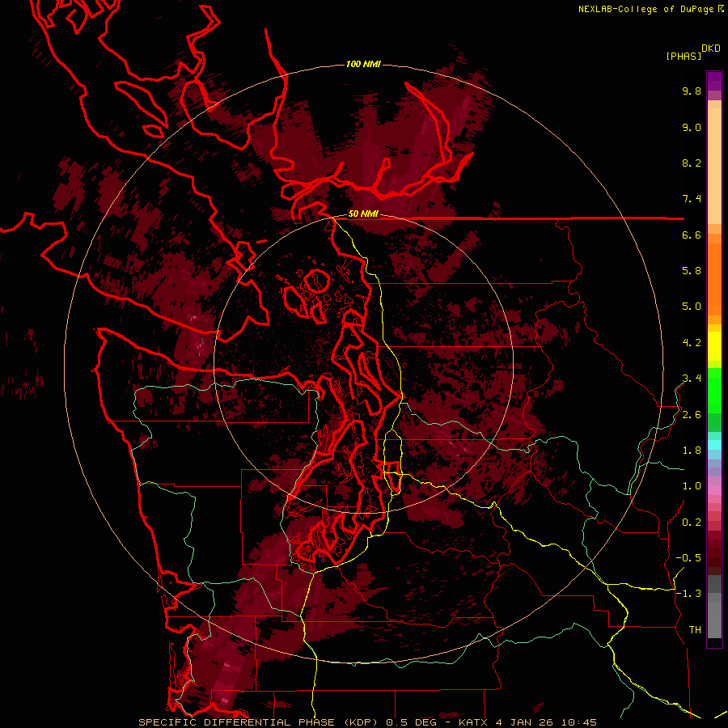The width and height of the screenshot is (728, 728).
Task: Click the KATX station identifier
Action: click(473, 722)
